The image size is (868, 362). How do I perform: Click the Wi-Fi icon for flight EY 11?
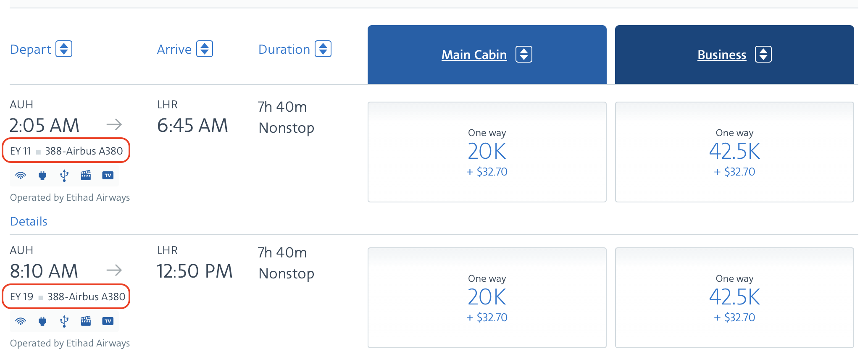[x=21, y=176]
